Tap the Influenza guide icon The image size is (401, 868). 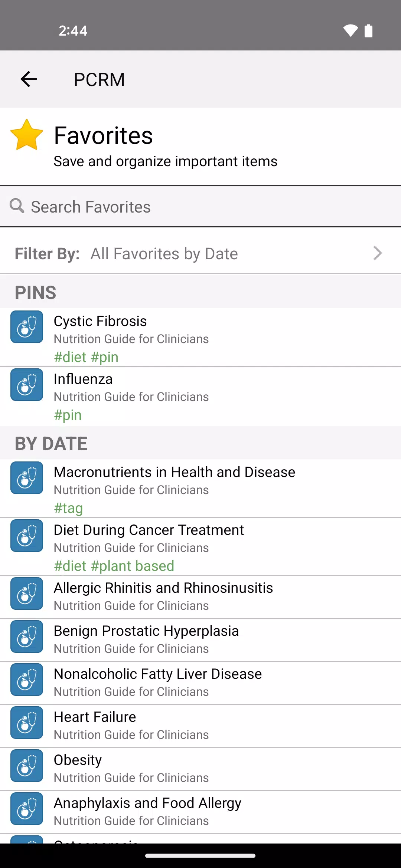(27, 385)
